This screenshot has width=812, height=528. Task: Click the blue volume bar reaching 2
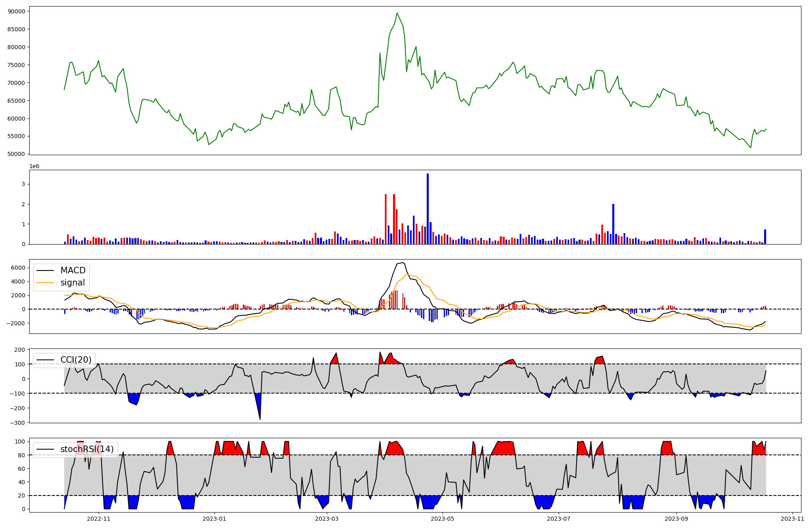613,223
